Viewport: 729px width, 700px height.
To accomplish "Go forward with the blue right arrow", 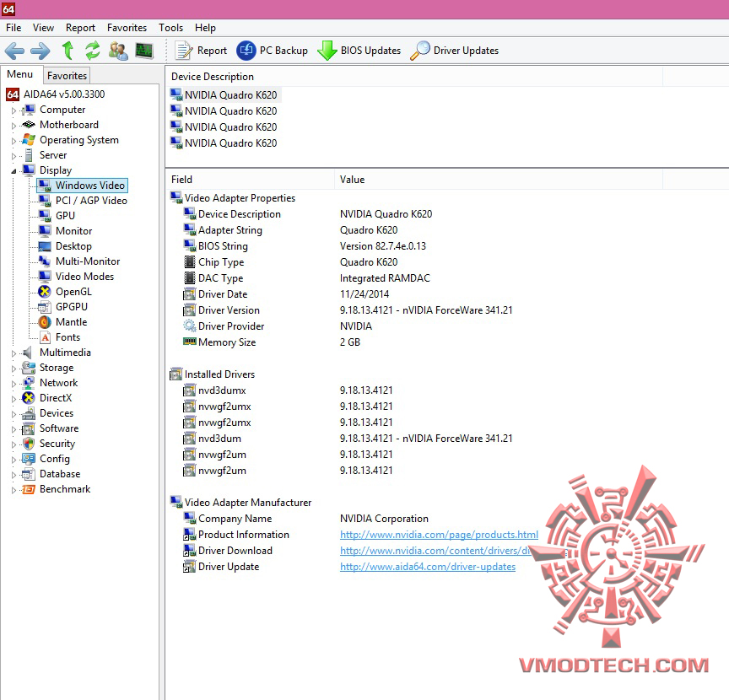I will [40, 51].
